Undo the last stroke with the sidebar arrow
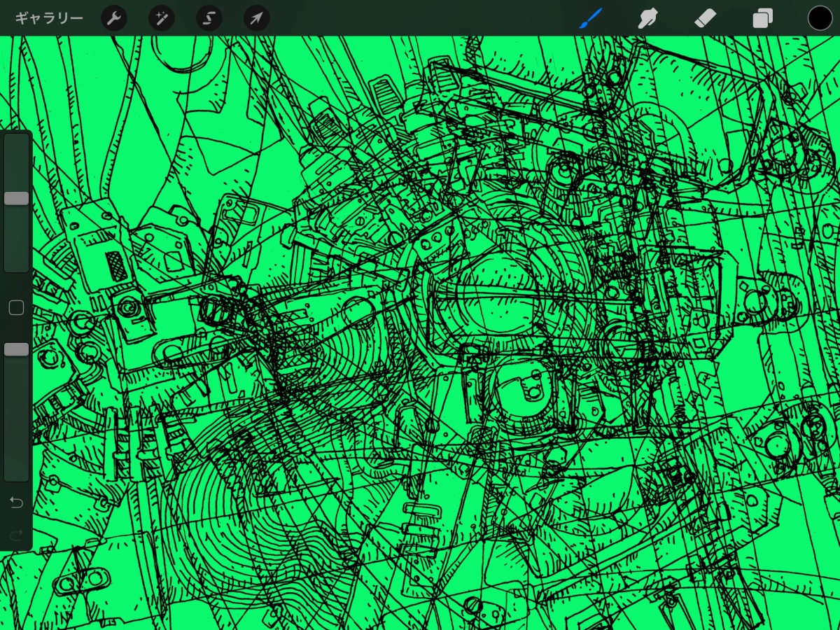840x630 pixels. tap(16, 503)
